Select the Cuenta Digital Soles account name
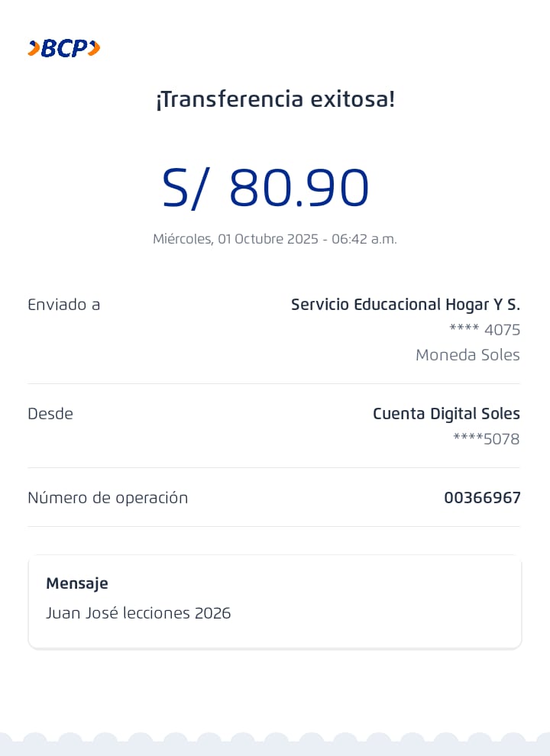The width and height of the screenshot is (550, 756). click(x=446, y=414)
